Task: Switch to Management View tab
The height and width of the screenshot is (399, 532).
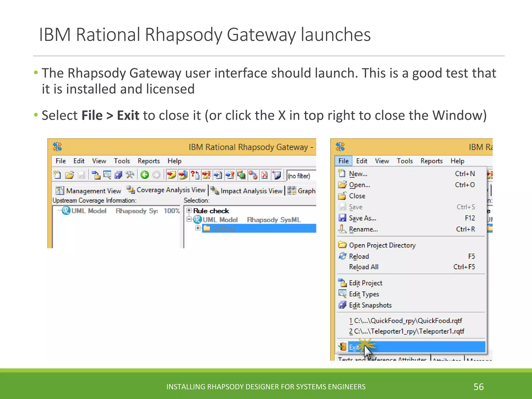Action: pyautogui.click(x=89, y=191)
